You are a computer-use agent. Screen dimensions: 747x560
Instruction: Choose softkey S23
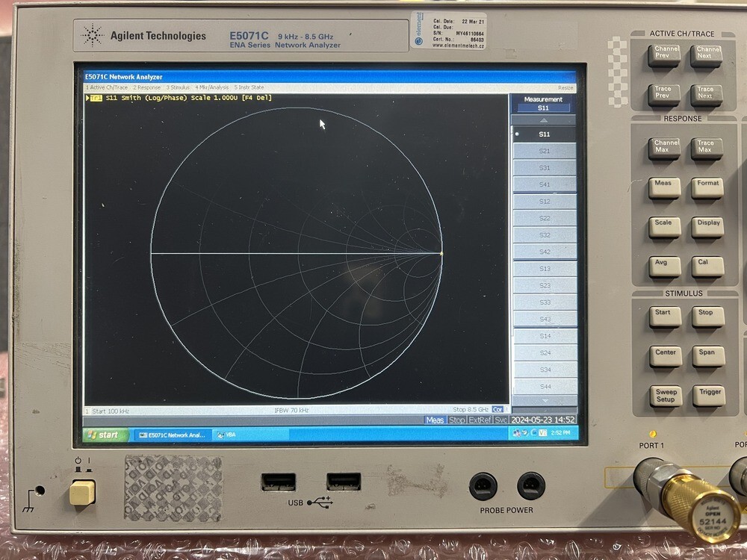pyautogui.click(x=545, y=285)
